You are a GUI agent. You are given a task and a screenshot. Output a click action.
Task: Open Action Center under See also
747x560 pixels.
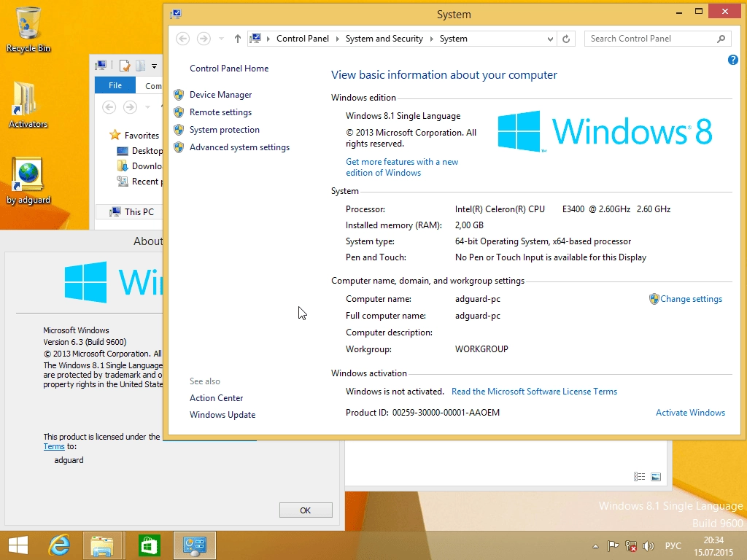click(x=216, y=398)
